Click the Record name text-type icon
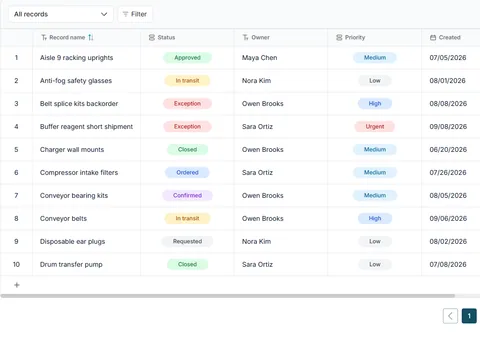Image resolution: width=480 pixels, height=360 pixels. [x=44, y=37]
